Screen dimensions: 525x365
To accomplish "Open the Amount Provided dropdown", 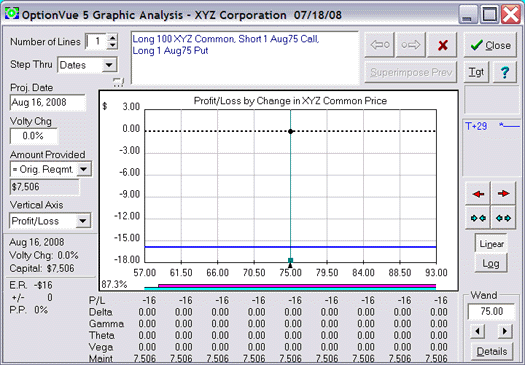I will [x=83, y=169].
